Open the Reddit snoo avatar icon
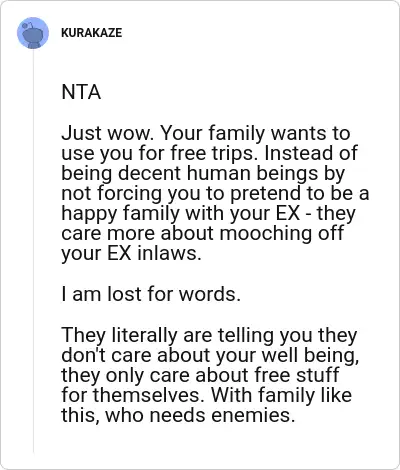Viewport: 400px width, 470px height. point(33,33)
